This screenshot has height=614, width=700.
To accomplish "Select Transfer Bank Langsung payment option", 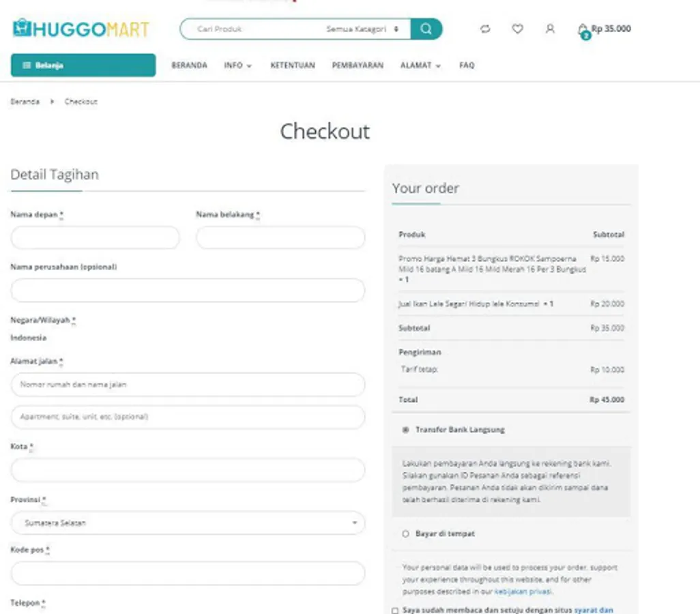I will click(x=406, y=430).
